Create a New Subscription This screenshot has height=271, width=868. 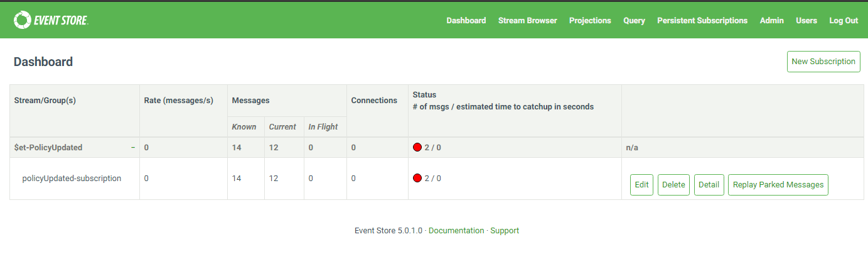[823, 62]
